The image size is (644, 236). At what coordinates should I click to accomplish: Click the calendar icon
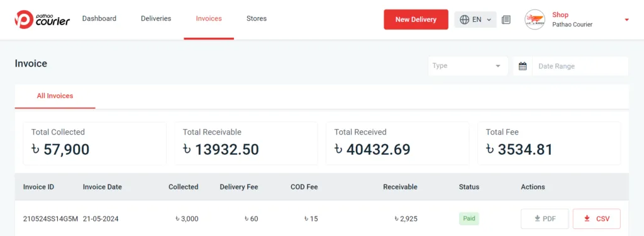click(x=523, y=66)
